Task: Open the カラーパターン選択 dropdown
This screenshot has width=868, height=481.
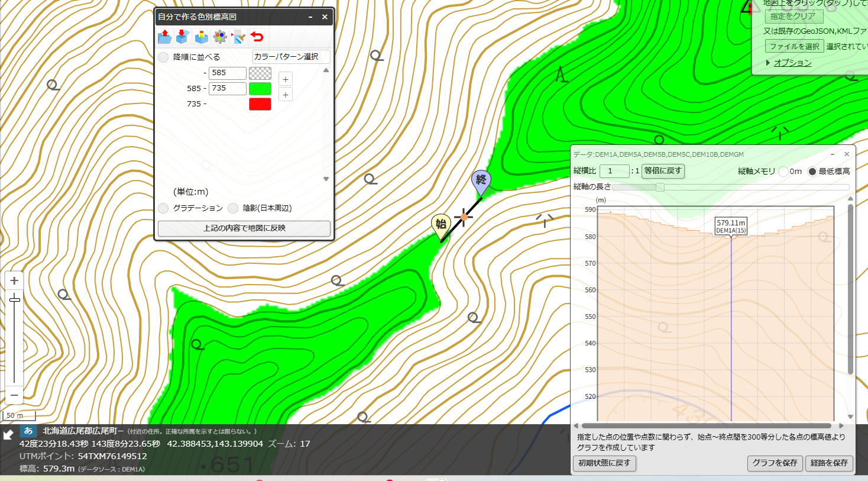Action: [x=291, y=57]
